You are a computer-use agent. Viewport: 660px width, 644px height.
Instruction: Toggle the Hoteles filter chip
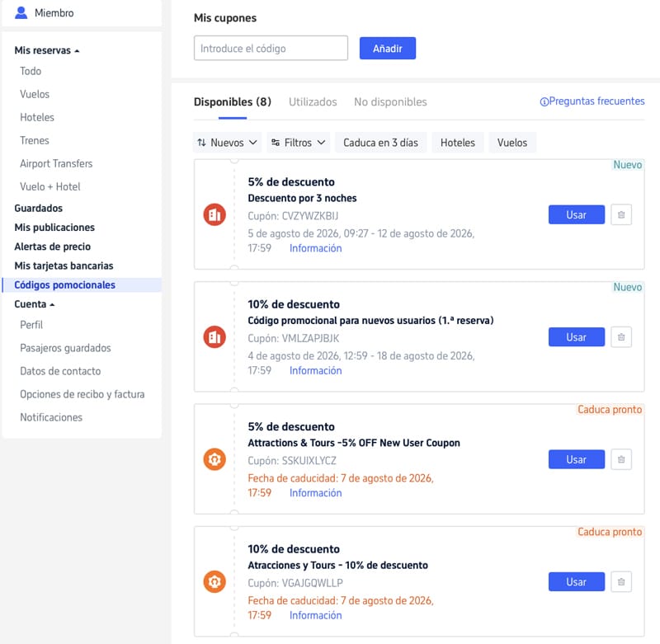[x=458, y=143]
